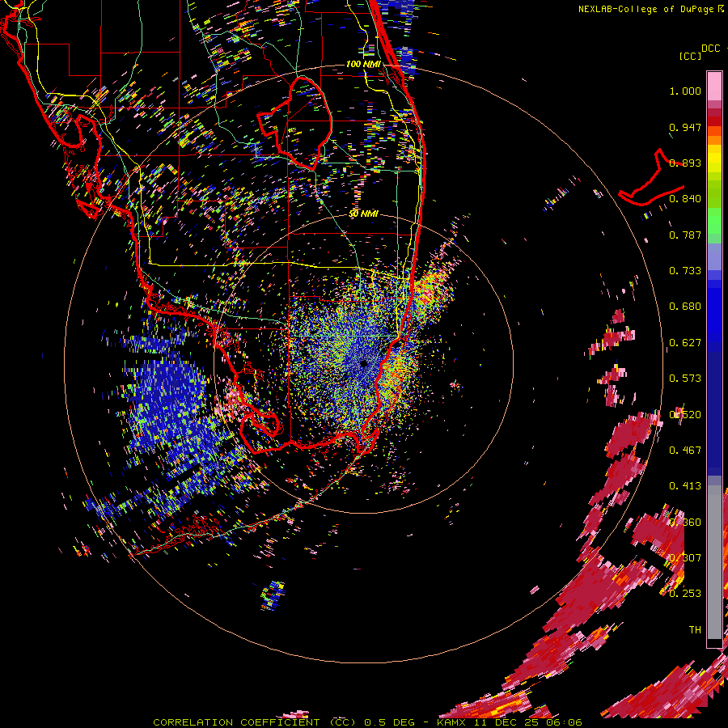
Task: Click the 50 NMI range ring label
Action: pos(363,214)
